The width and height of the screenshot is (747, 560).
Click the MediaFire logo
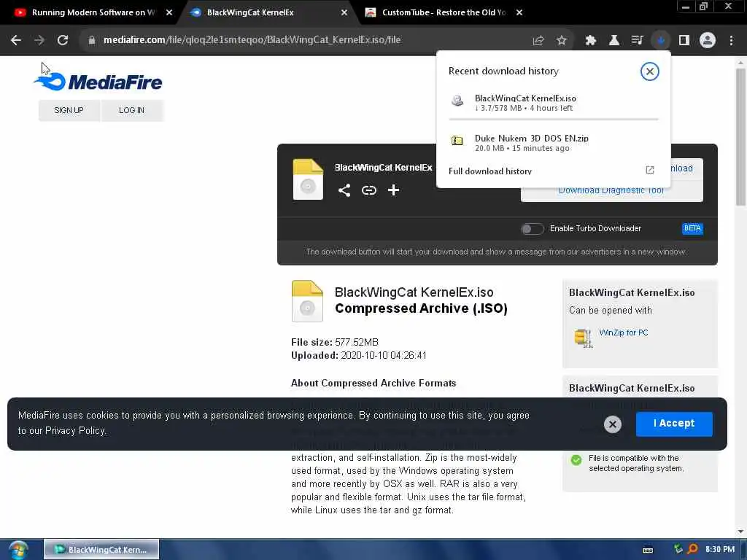coord(98,82)
